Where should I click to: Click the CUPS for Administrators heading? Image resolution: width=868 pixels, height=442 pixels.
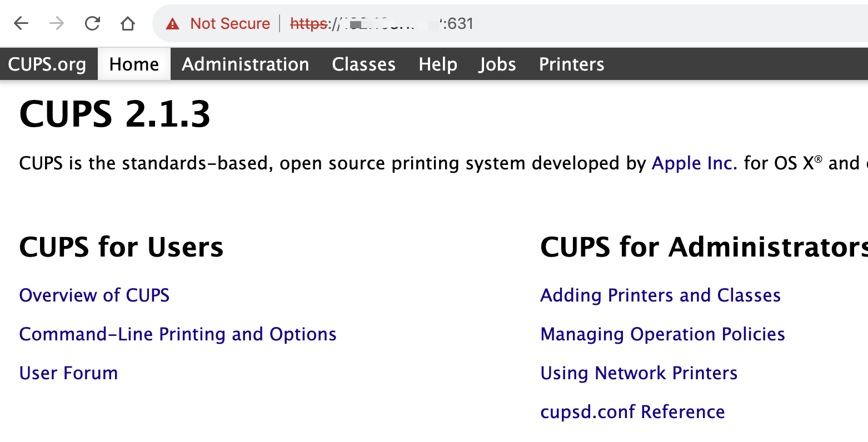[704, 247]
